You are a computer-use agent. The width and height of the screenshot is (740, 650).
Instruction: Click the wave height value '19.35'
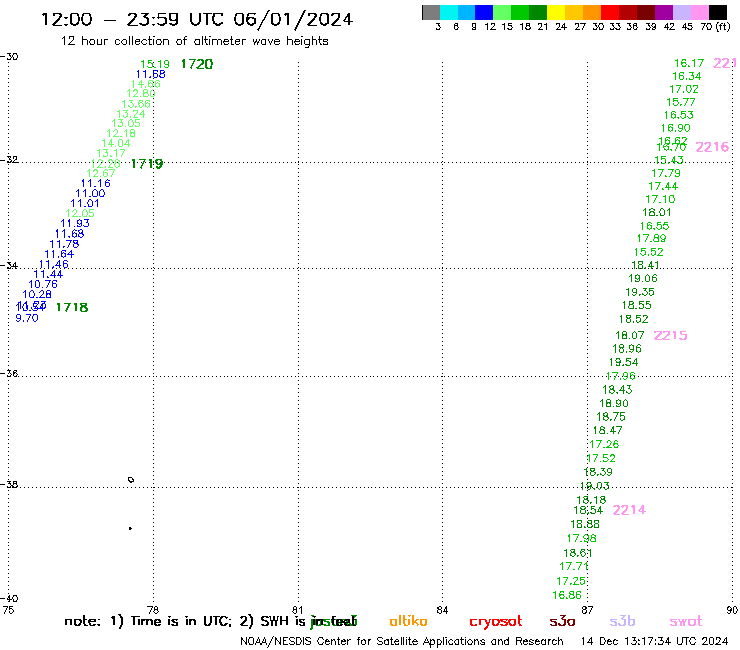coord(640,292)
